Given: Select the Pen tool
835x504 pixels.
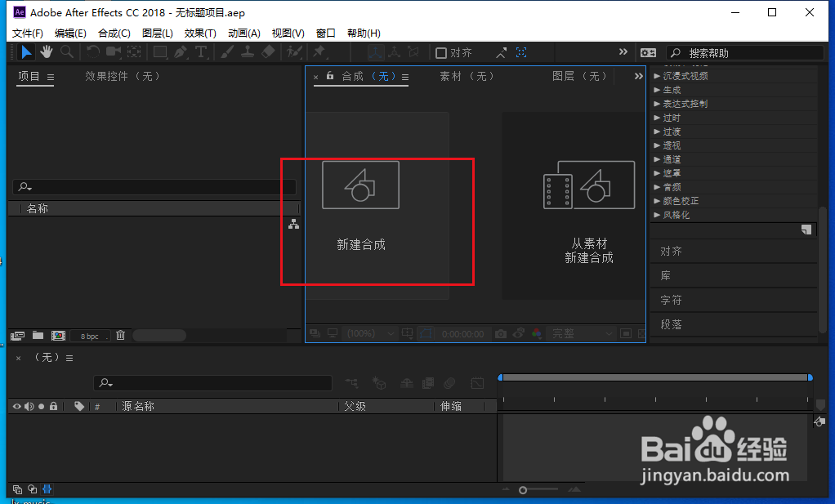Looking at the screenshot, I should point(181,52).
